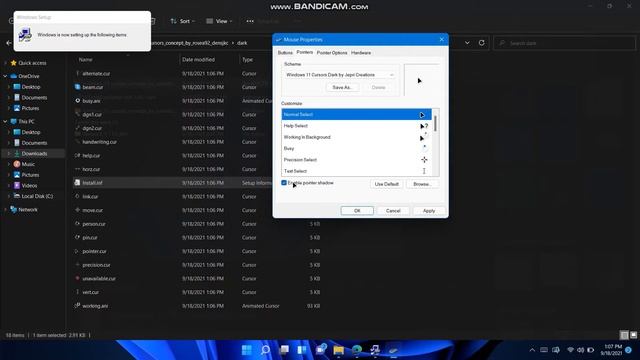The image size is (640, 360).
Task: Select Help Select pointer row
Action: (x=356, y=126)
